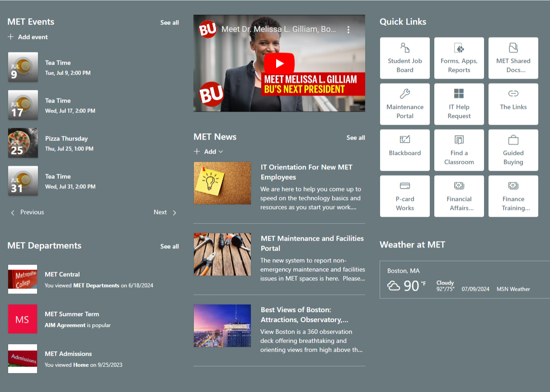
Task: Click 'Thu, Jul 25, 1:00 PM' date text
Action: [x=69, y=149]
